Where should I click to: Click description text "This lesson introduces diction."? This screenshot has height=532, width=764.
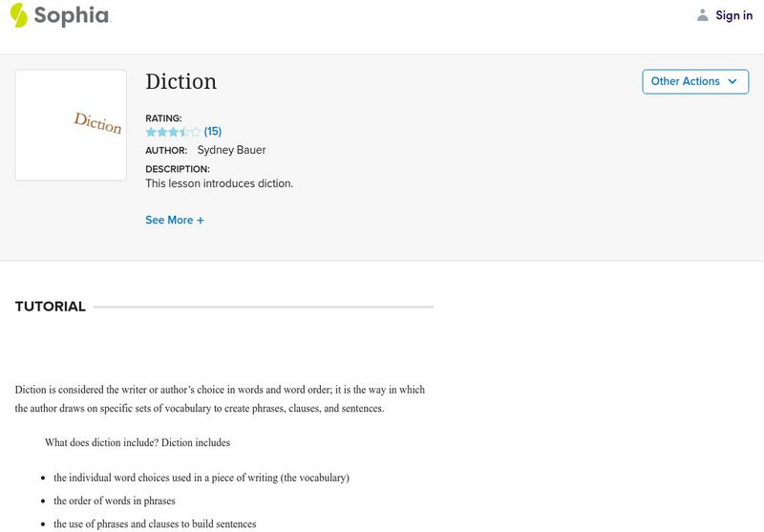[x=219, y=183]
